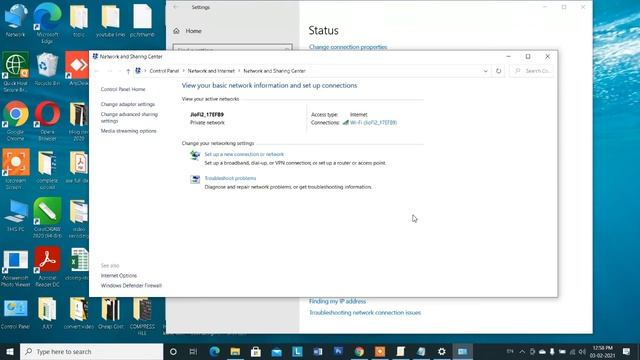Click Network and Sharing Center breadcrumb
This screenshot has width=640, height=360.
click(x=274, y=71)
